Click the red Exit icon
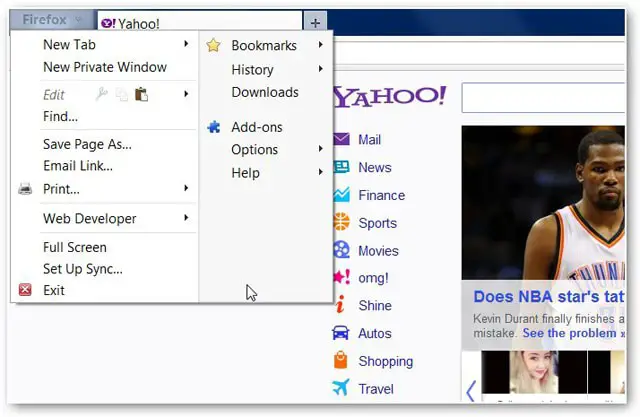640x417 pixels. click(25, 291)
